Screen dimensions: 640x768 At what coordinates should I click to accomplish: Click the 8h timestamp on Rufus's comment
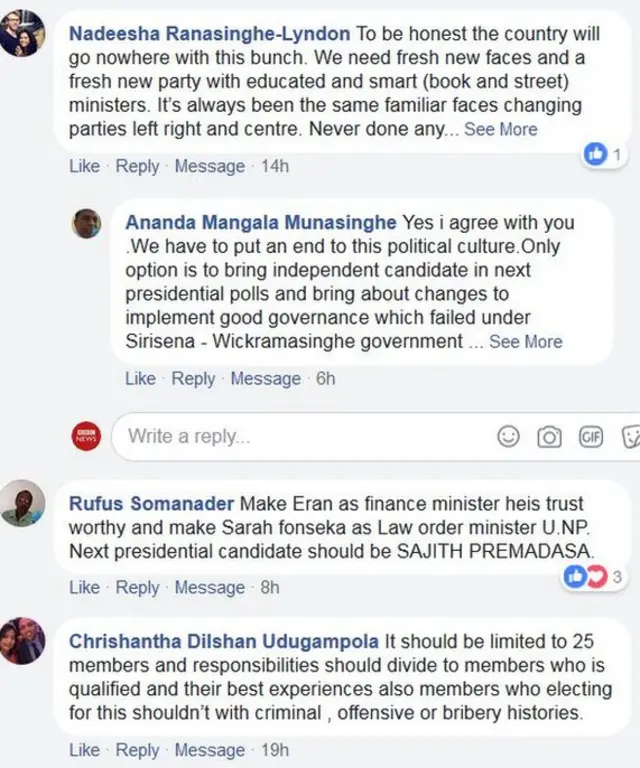click(x=270, y=588)
